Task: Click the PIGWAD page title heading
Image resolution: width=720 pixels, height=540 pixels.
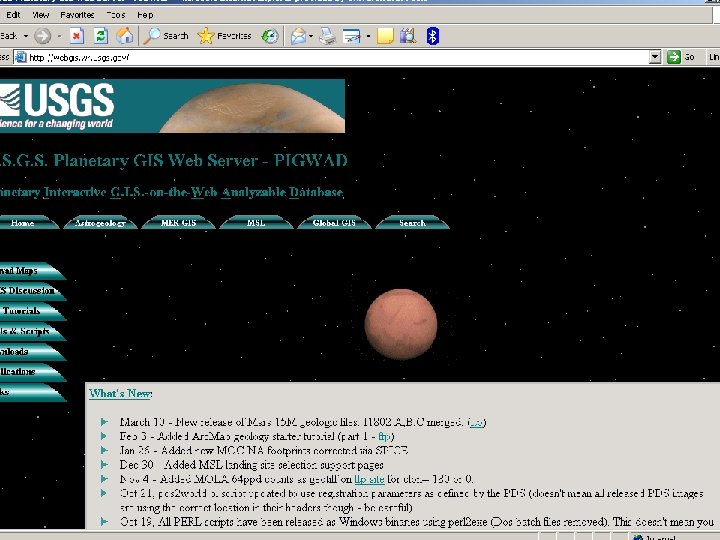Action: click(x=174, y=160)
